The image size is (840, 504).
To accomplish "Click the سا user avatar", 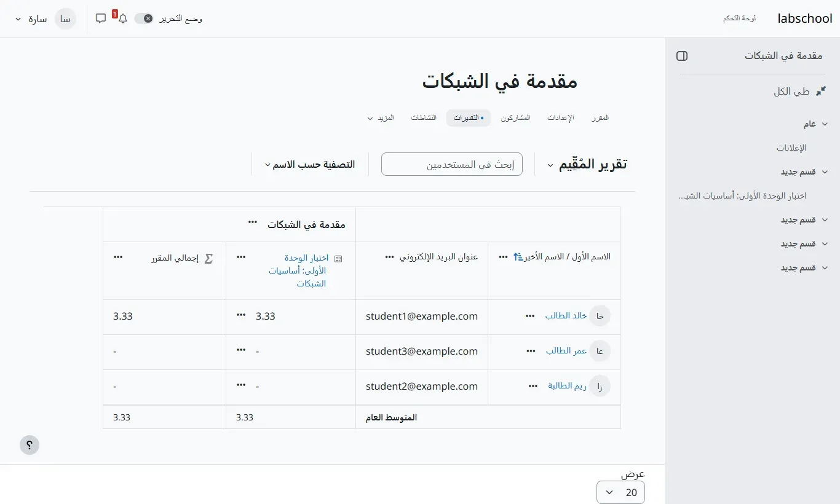I will pos(65,18).
